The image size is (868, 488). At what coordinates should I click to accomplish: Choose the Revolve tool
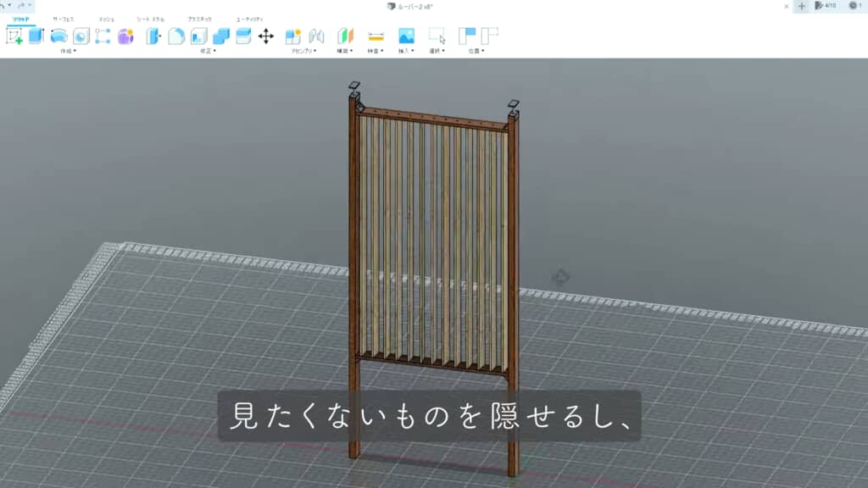tap(59, 36)
